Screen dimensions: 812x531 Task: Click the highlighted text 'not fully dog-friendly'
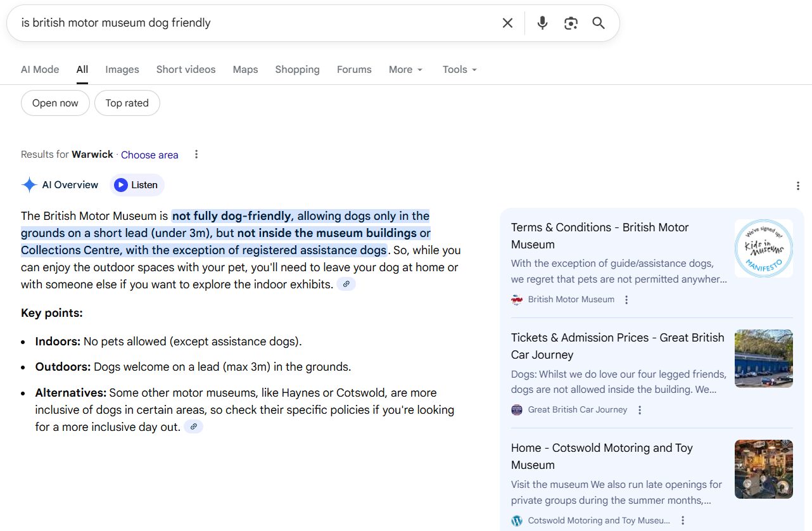pos(231,216)
